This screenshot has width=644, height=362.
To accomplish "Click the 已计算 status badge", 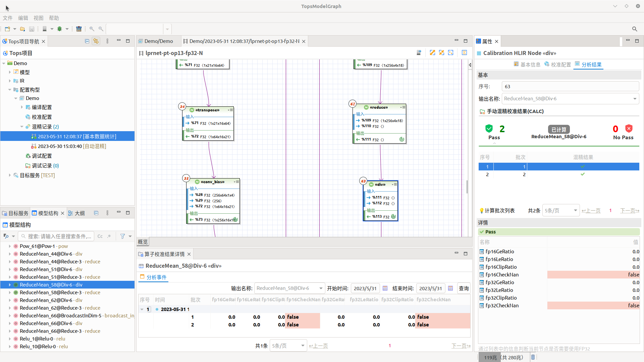I will pos(559,130).
